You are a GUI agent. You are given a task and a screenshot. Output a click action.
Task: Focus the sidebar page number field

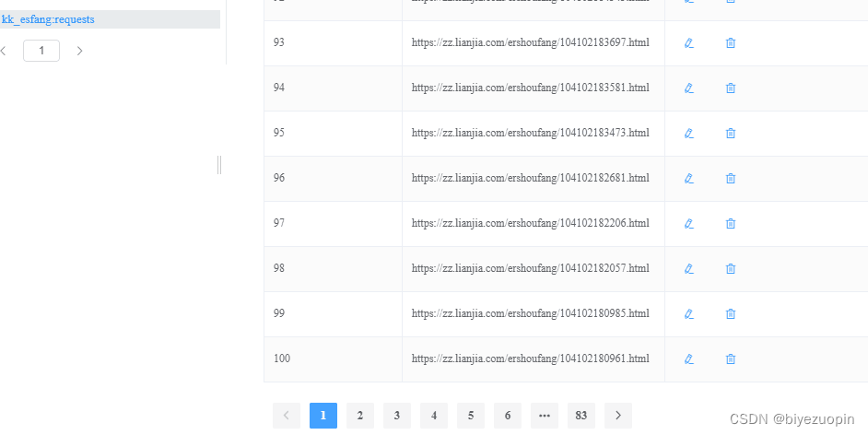(41, 51)
